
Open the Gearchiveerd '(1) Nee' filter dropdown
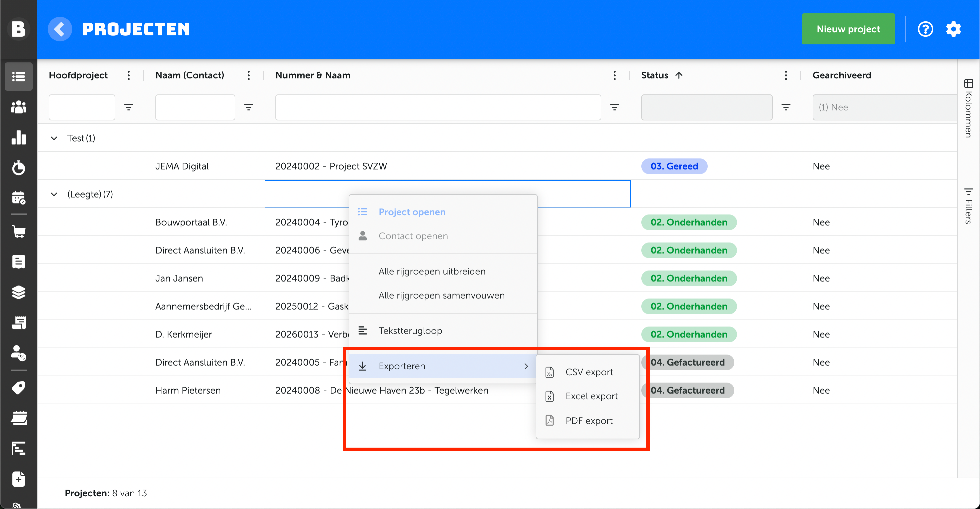point(885,107)
